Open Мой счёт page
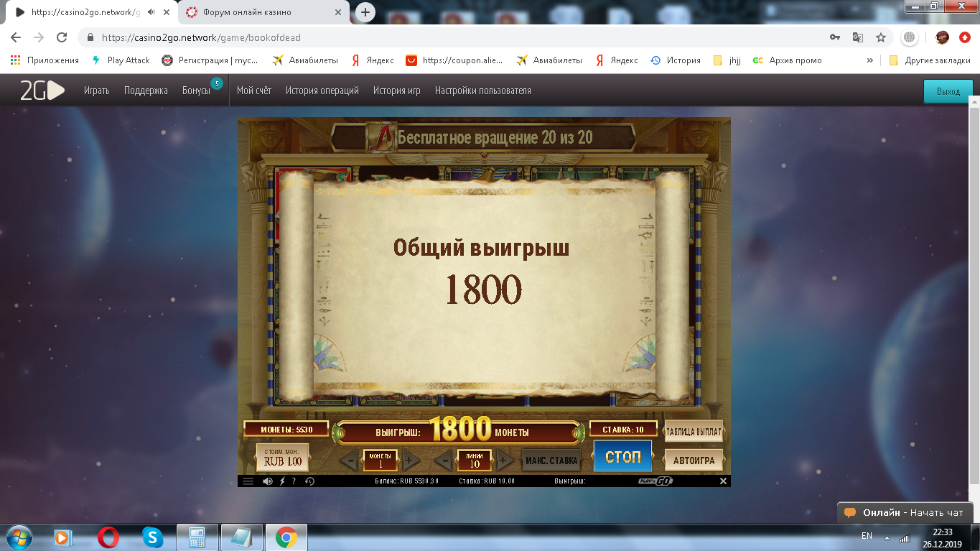 pos(254,91)
